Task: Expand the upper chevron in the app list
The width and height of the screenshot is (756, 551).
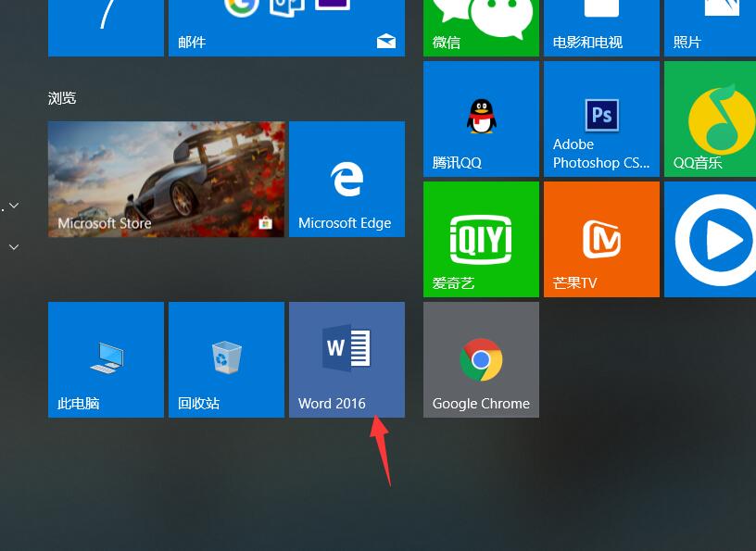Action: [14, 206]
